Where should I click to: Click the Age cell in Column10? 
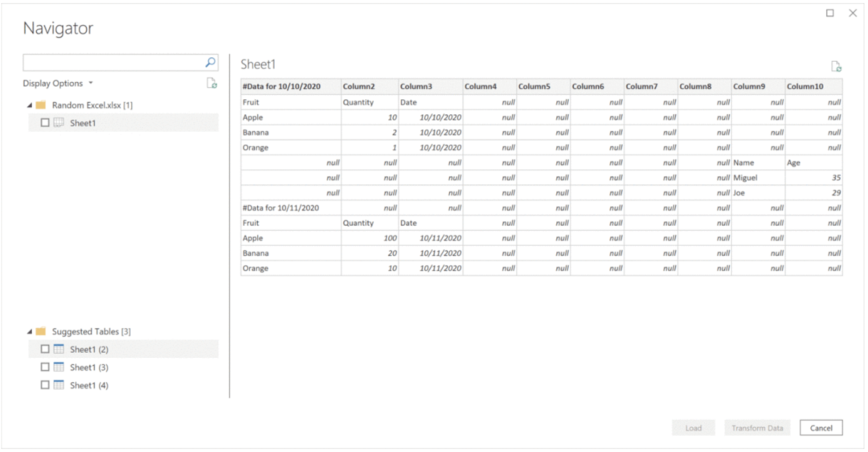click(x=813, y=162)
